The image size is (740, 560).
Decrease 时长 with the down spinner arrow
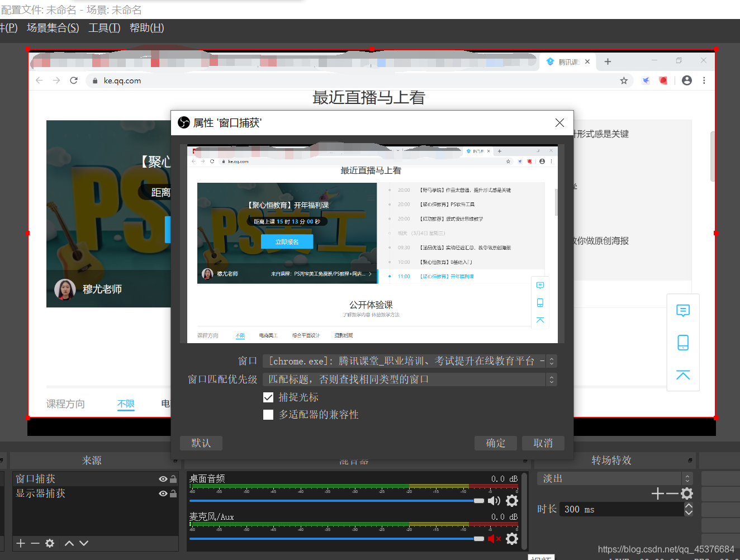tap(689, 512)
